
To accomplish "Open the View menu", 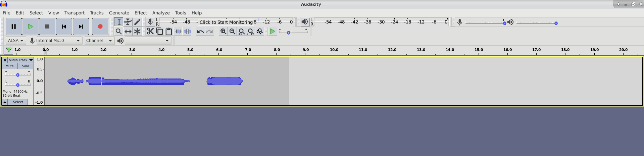I will (53, 13).
